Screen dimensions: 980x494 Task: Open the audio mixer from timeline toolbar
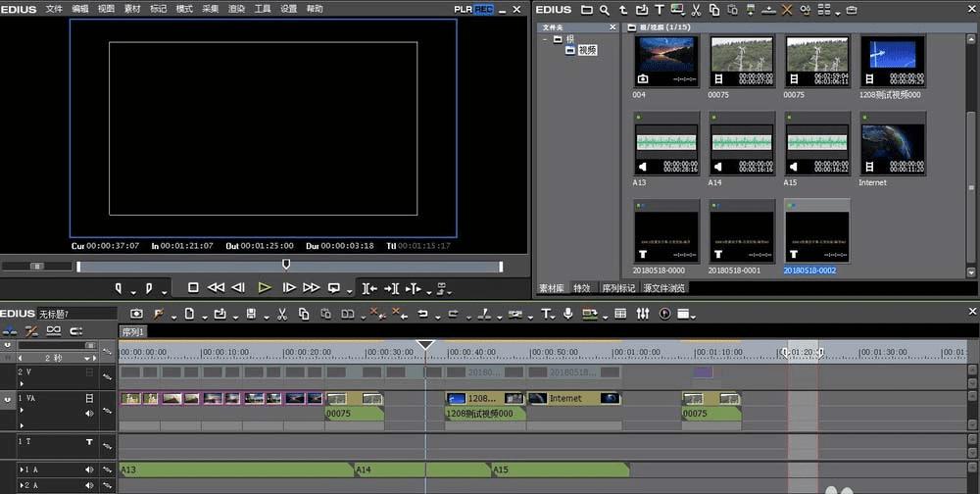643,314
